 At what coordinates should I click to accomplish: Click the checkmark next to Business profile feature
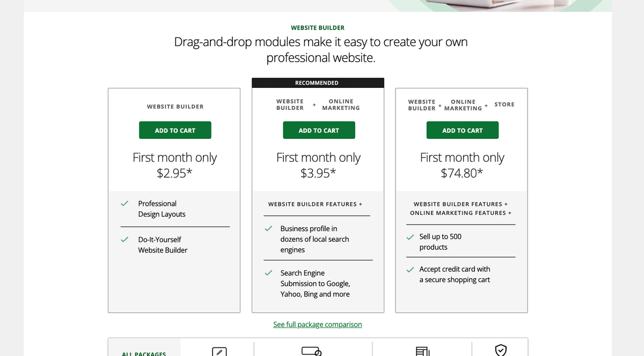pos(268,228)
